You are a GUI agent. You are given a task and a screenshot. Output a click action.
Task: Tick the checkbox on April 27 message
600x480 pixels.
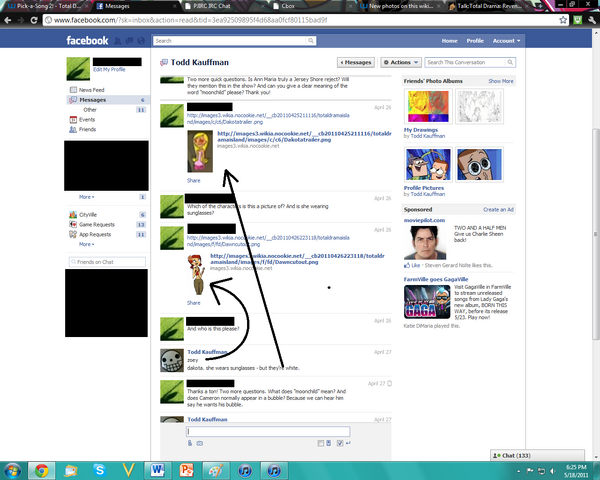389,384
